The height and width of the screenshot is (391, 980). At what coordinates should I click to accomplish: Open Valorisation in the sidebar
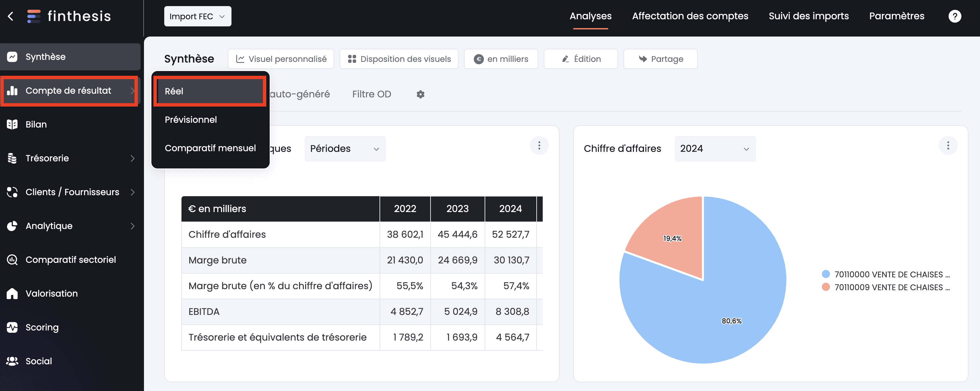70,294
